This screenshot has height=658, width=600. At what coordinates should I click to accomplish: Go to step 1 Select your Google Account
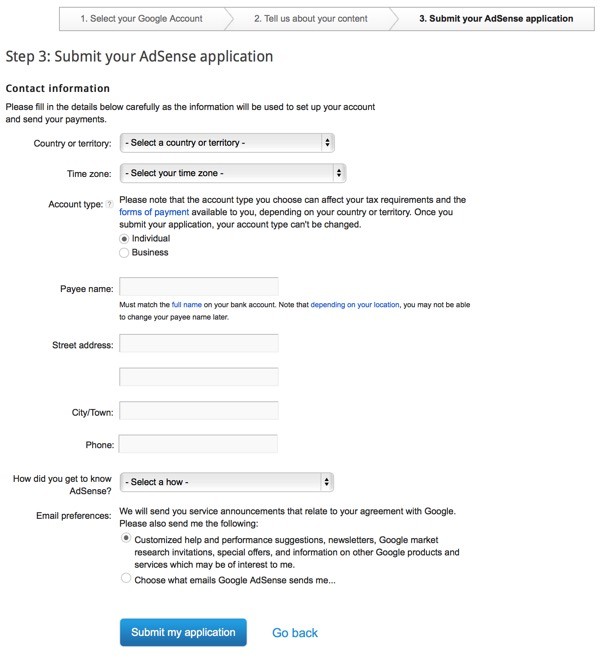(141, 19)
